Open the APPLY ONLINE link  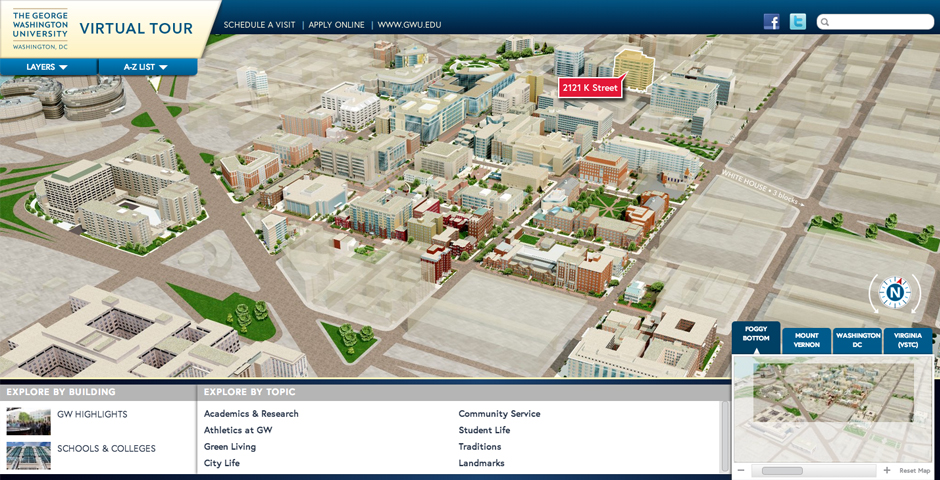click(x=336, y=25)
